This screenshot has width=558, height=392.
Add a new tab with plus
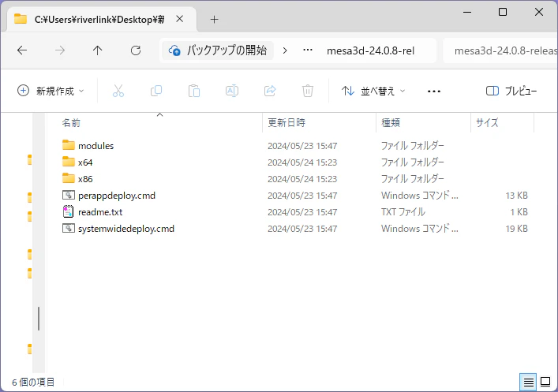214,19
